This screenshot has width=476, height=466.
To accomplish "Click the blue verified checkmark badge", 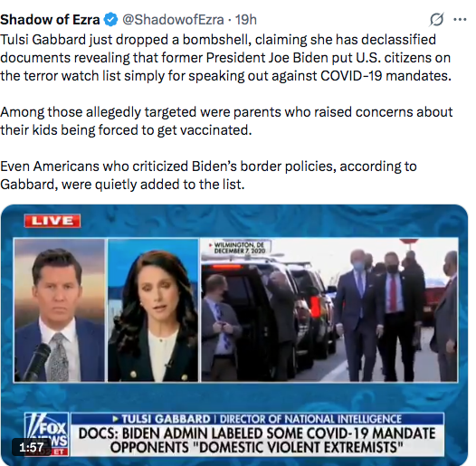I will click(x=110, y=20).
